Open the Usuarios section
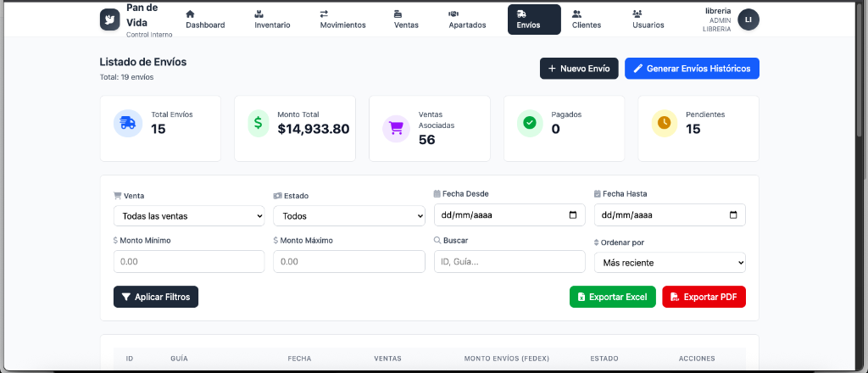 pos(648,19)
